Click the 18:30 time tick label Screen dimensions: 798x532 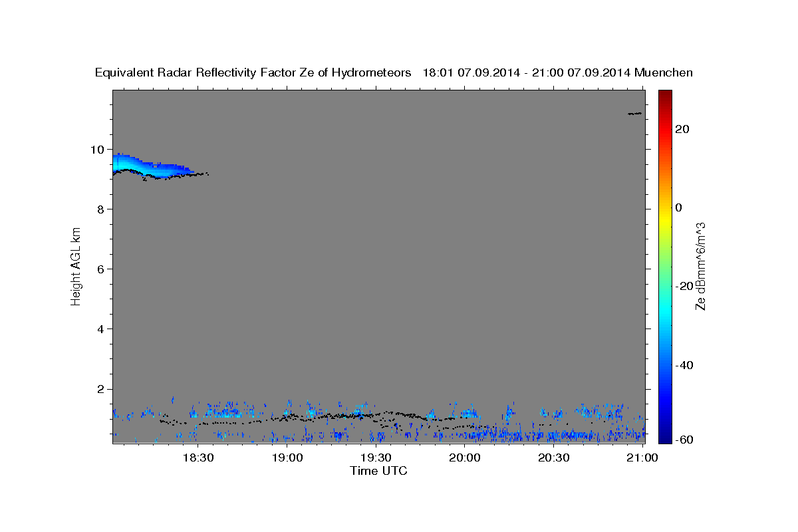coord(198,458)
